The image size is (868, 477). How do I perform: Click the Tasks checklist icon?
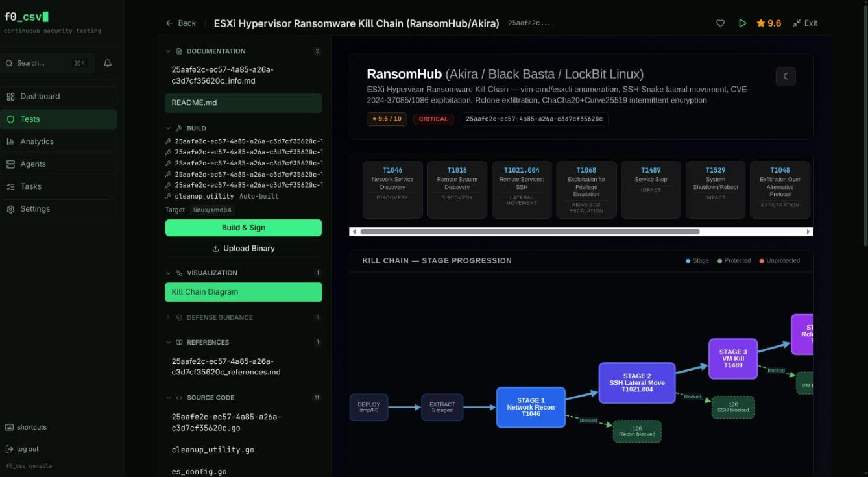coord(10,186)
